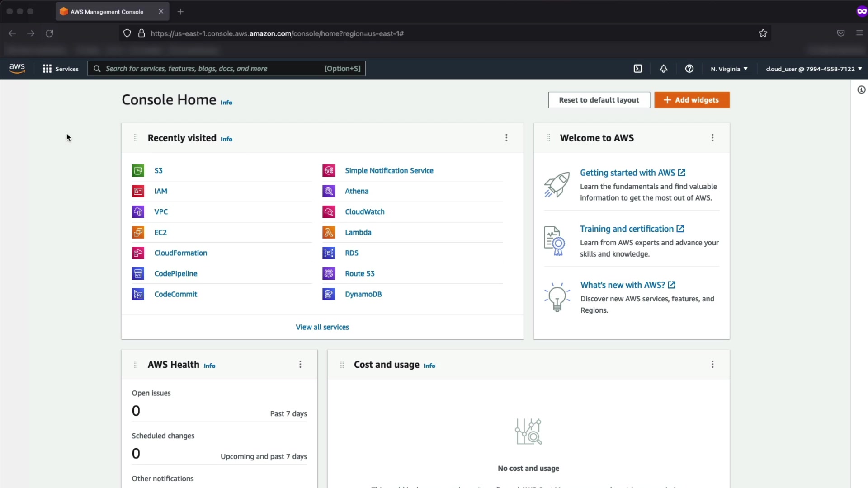Open the CloudShell terminal icon

[637, 69]
